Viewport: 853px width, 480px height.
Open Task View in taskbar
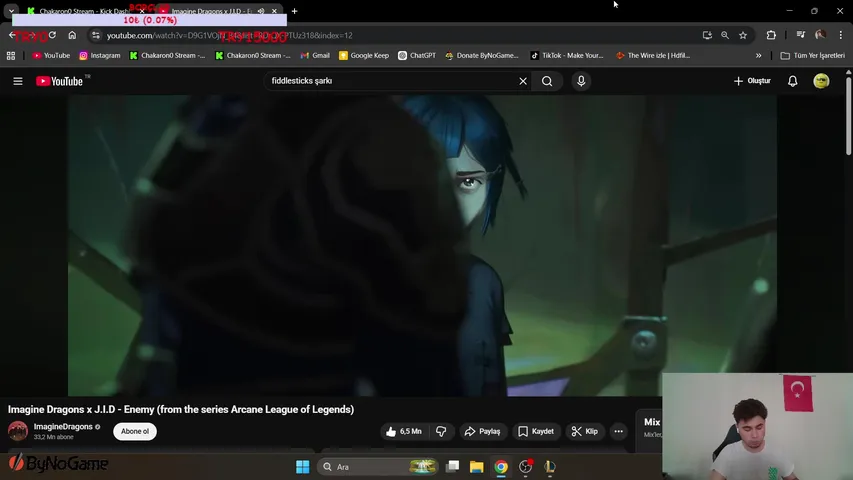(x=452, y=466)
